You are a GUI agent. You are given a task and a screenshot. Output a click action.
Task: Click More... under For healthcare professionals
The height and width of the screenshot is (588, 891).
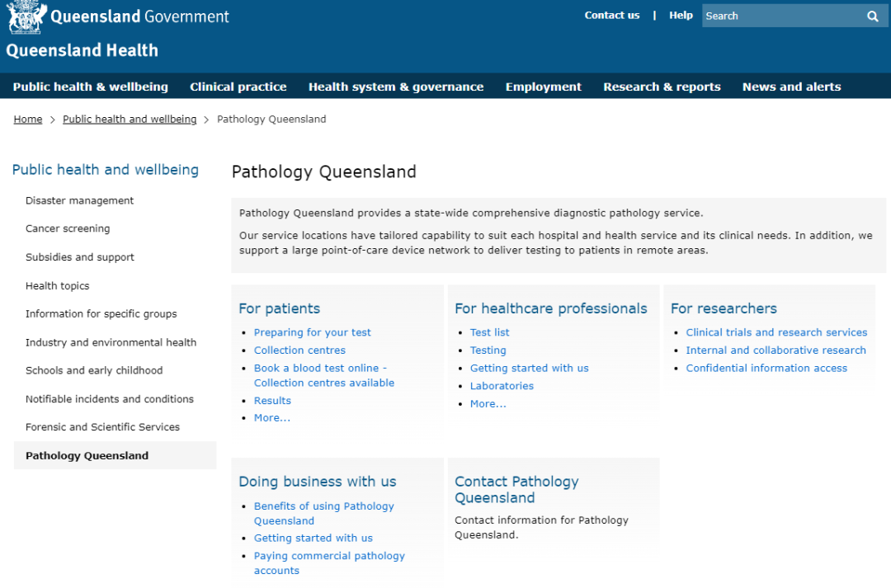tap(488, 404)
